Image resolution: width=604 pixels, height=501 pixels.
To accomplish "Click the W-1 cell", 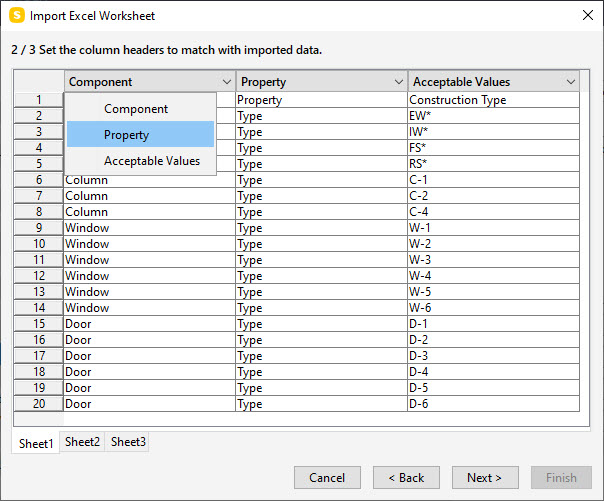I will coord(493,228).
